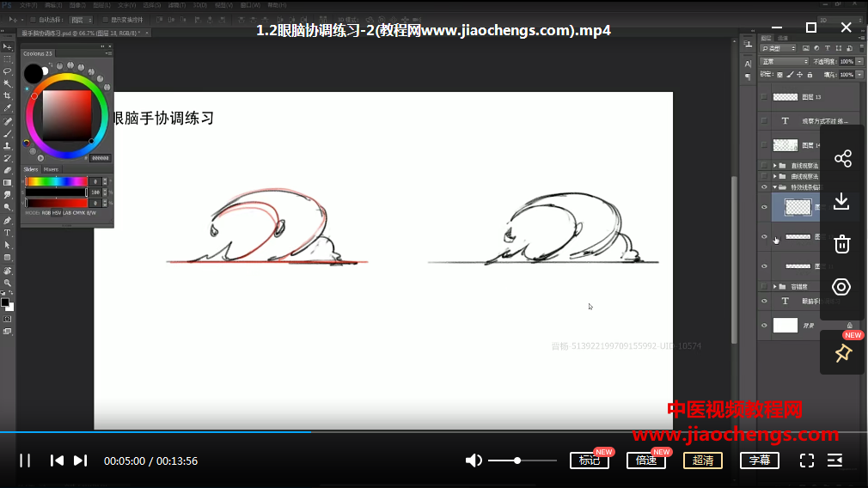
Task: Open the 文件(F) menu
Action: pos(28,5)
